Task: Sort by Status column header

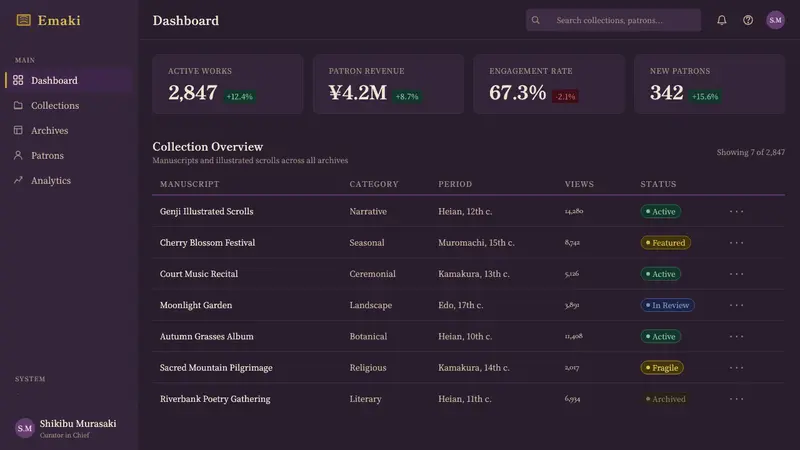Action: [658, 184]
